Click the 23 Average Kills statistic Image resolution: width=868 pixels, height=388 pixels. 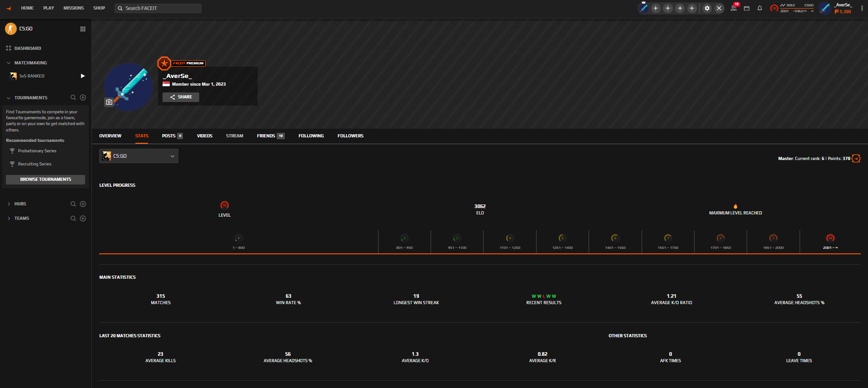[161, 357]
